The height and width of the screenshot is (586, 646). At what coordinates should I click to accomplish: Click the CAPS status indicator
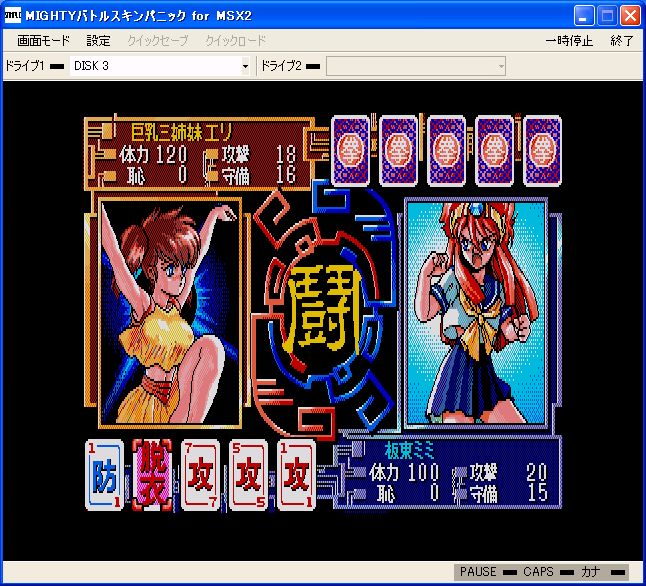(548, 572)
